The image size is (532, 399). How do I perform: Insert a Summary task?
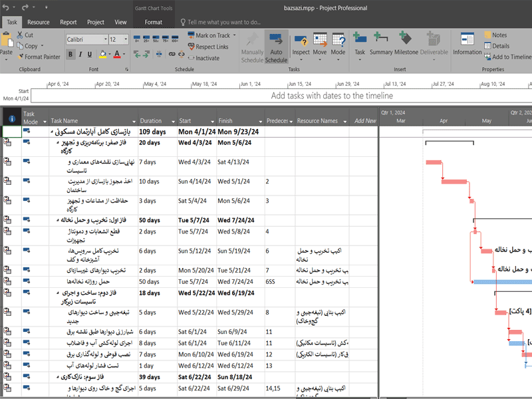[x=381, y=44]
